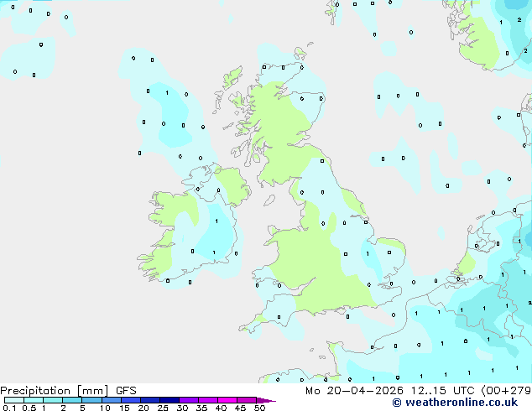
Task: Click the 40–45 mm bright magenta swatch
Action: click(227, 400)
